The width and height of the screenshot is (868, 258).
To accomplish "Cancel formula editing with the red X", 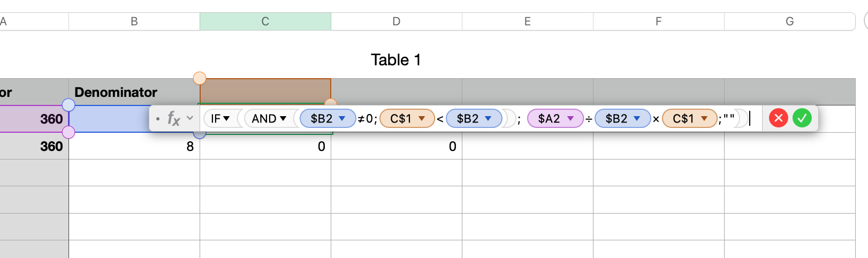I will tap(778, 118).
